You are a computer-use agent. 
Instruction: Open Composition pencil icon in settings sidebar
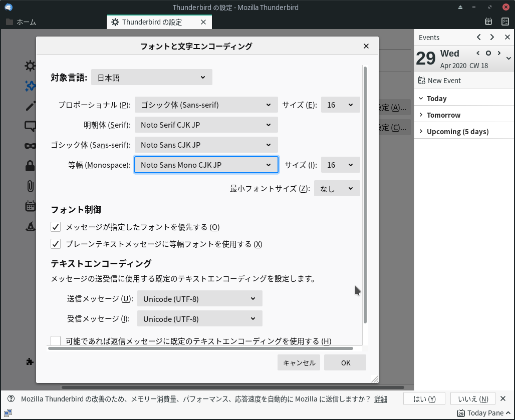[x=30, y=106]
